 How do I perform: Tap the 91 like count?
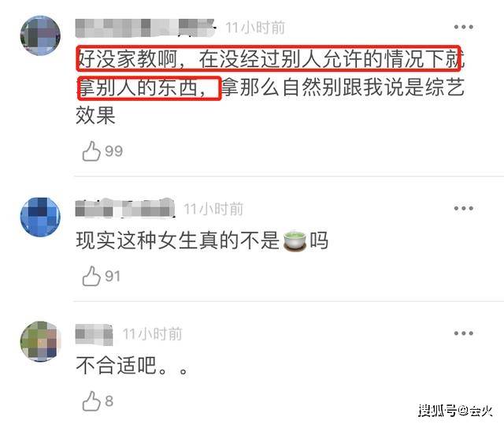point(113,276)
